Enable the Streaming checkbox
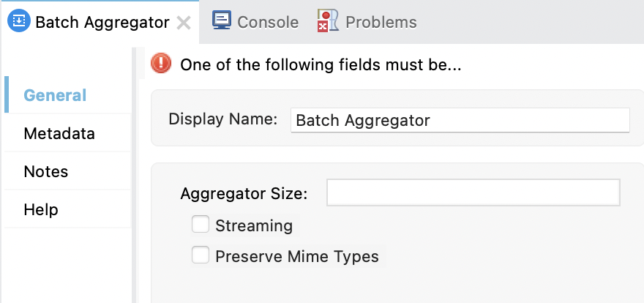This screenshot has height=303, width=644. click(x=201, y=225)
